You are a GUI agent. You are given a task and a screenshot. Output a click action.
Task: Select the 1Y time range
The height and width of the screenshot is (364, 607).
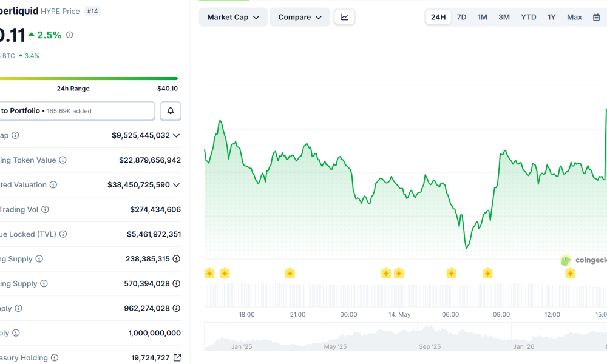(x=552, y=17)
